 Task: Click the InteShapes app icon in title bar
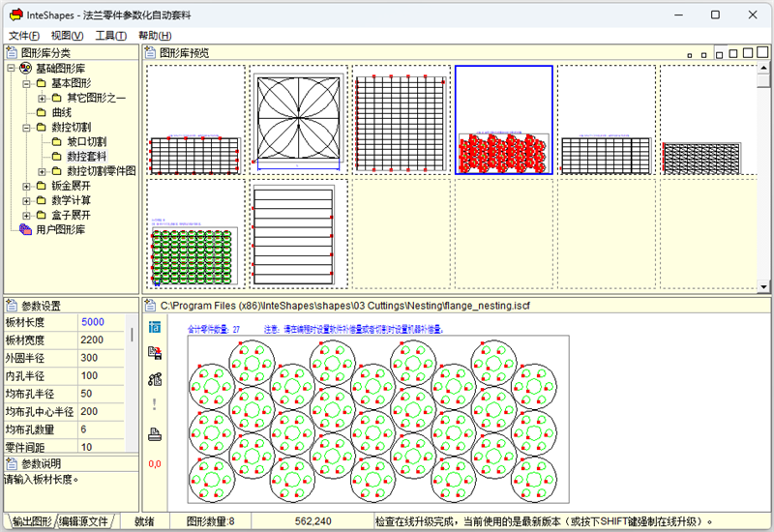click(16, 15)
